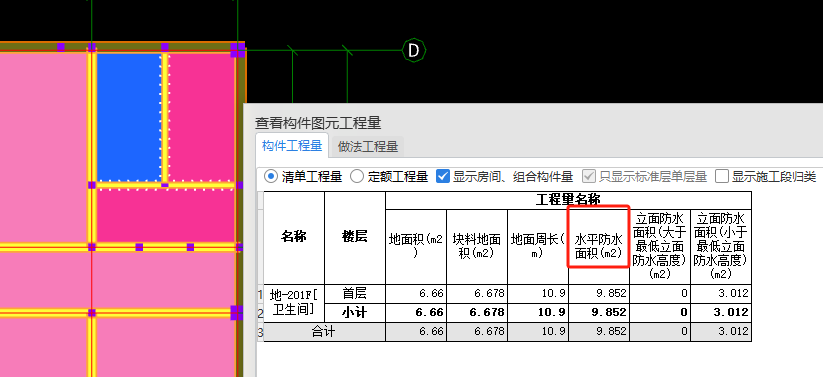
Task: Click 6.678 in the 合计 row
Action: [x=477, y=332]
